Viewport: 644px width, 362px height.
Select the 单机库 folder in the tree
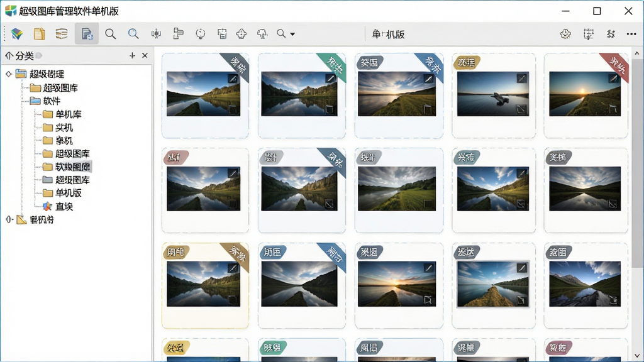point(62,114)
